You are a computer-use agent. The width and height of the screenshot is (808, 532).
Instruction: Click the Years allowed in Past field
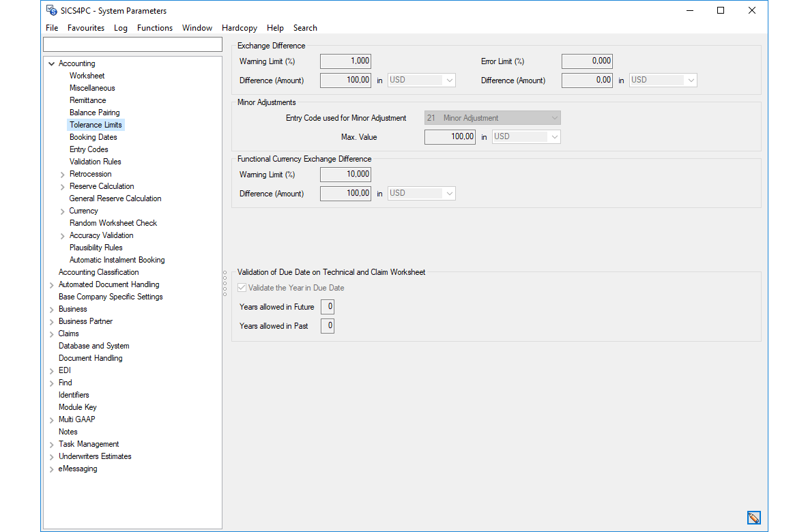[327, 325]
